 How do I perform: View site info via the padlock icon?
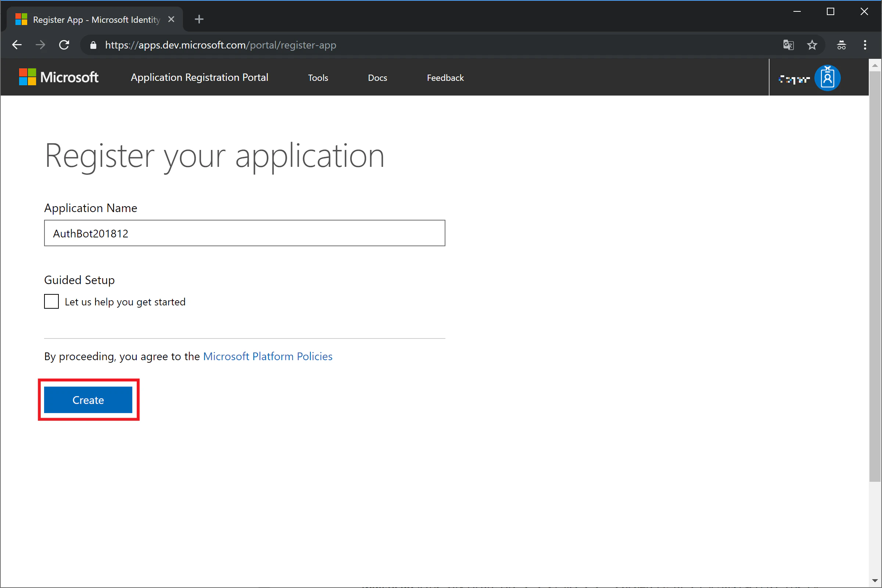coord(93,45)
